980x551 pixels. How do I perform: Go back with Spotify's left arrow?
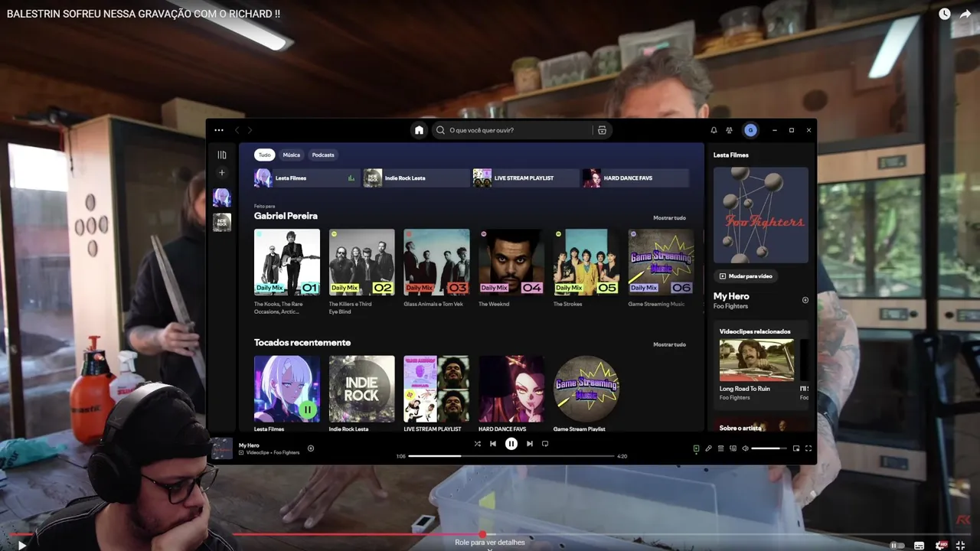coord(237,130)
